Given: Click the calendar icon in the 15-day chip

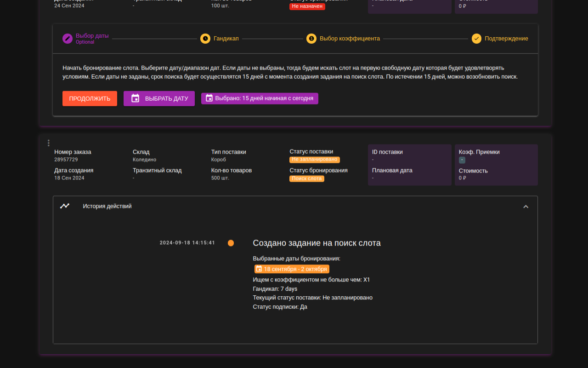Looking at the screenshot, I should coord(209,98).
